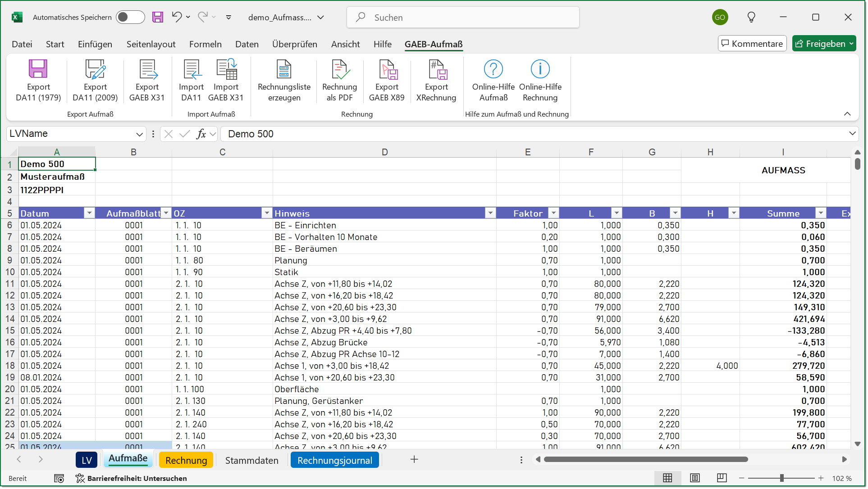
Task: Click the Export XRechnung icon
Action: 436,80
